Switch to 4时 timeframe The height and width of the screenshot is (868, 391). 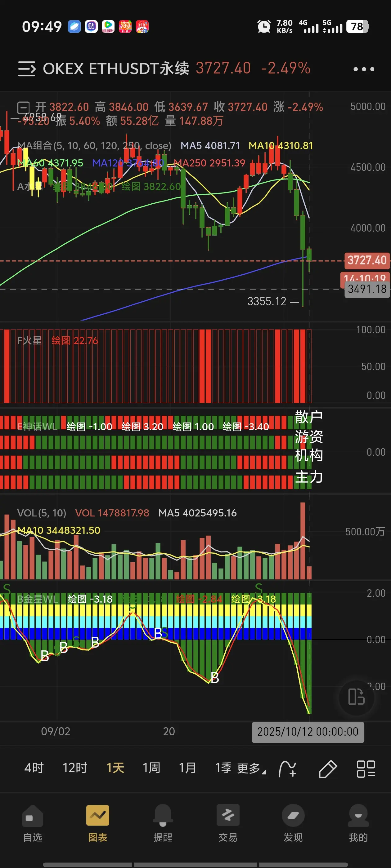(x=34, y=768)
